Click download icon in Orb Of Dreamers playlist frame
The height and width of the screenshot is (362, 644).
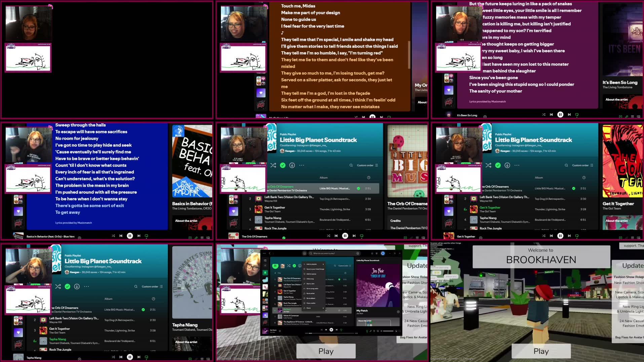click(292, 165)
